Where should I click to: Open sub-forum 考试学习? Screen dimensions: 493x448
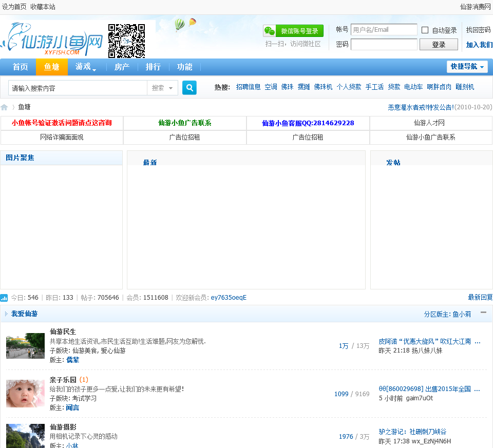click(84, 398)
